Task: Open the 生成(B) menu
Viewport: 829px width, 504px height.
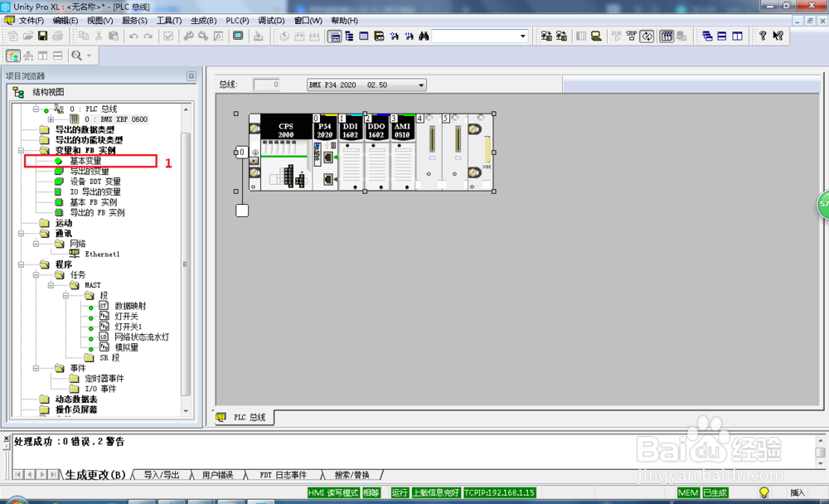Action: (204, 21)
